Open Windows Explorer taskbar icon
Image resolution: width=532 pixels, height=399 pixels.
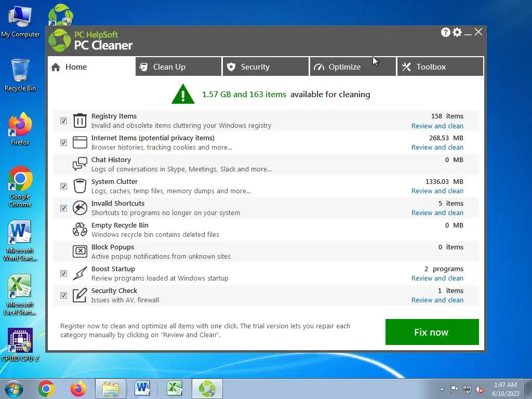[111, 389]
